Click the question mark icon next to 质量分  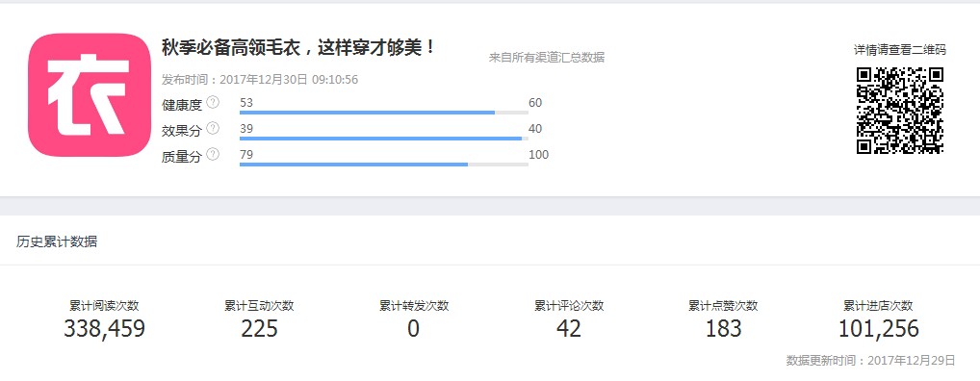click(x=213, y=154)
